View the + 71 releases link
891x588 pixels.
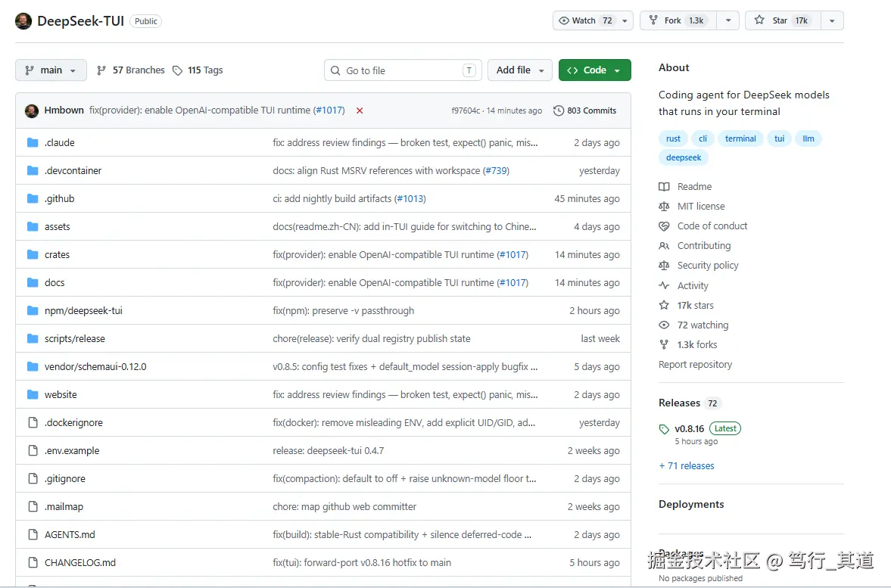click(x=687, y=465)
